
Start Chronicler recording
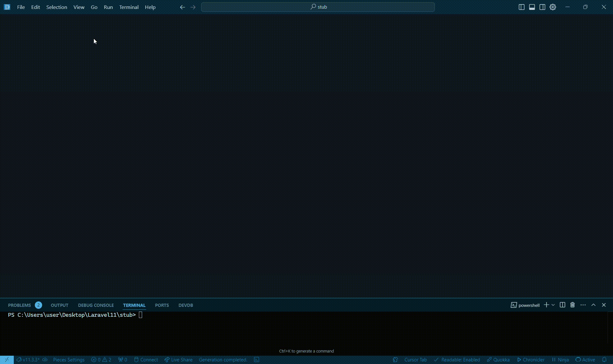tap(531, 360)
